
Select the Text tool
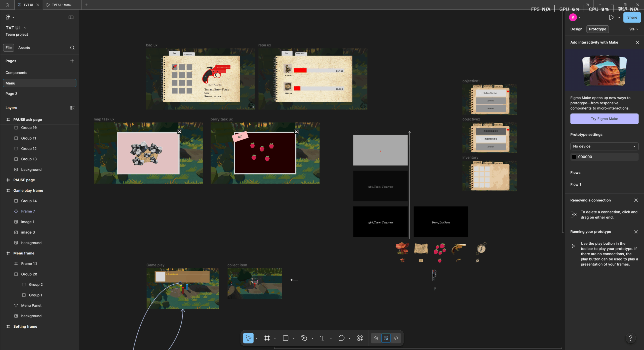(323, 338)
